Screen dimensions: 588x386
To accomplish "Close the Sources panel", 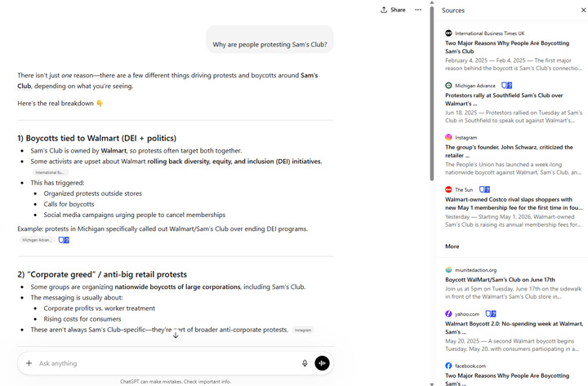I will [583, 11].
